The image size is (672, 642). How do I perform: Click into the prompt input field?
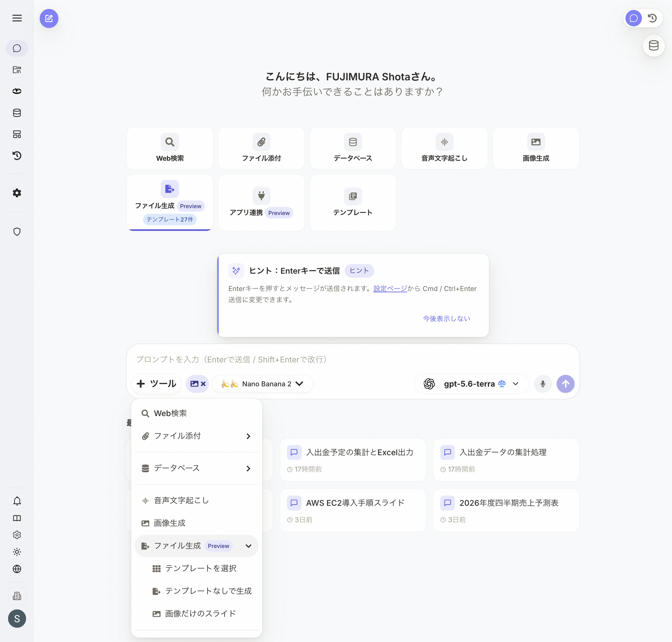point(353,359)
